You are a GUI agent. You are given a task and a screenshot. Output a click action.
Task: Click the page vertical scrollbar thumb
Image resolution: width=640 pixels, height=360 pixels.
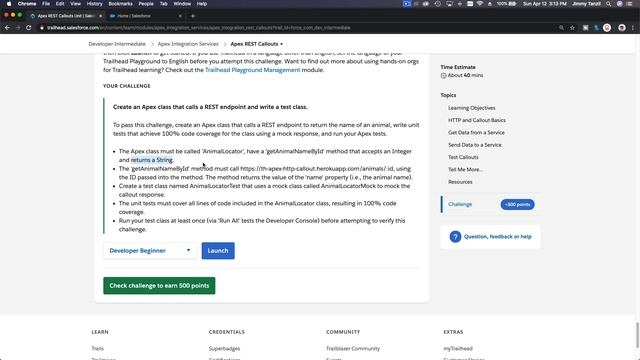tap(637, 335)
